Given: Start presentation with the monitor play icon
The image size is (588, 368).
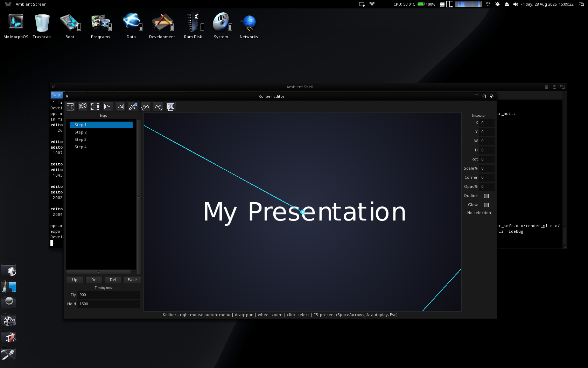Looking at the screenshot, I should (171, 107).
